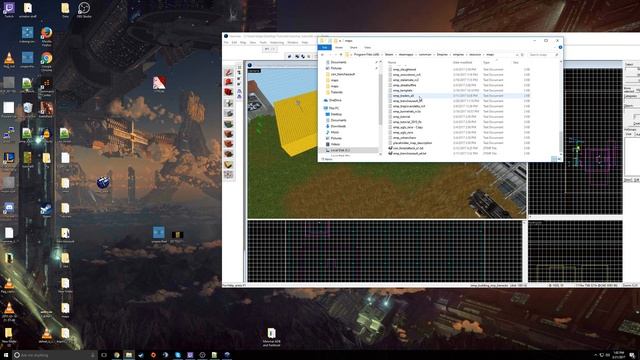Open Downloads in the navigation pane
Image resolution: width=640 pixels, height=360 pixels.
[338, 126]
